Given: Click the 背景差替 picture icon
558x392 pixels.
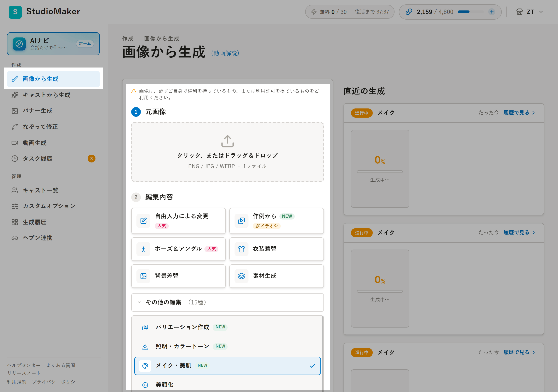Looking at the screenshot, I should point(143,276).
